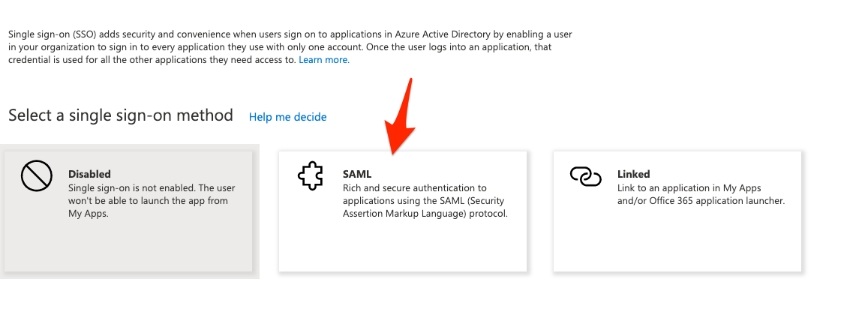Open the Learn more link
868x336 pixels.
click(323, 60)
